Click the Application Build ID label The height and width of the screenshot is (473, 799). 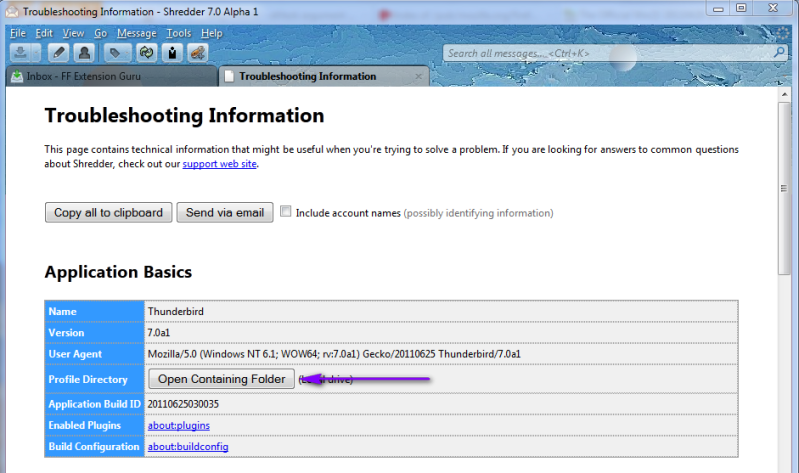[94, 404]
